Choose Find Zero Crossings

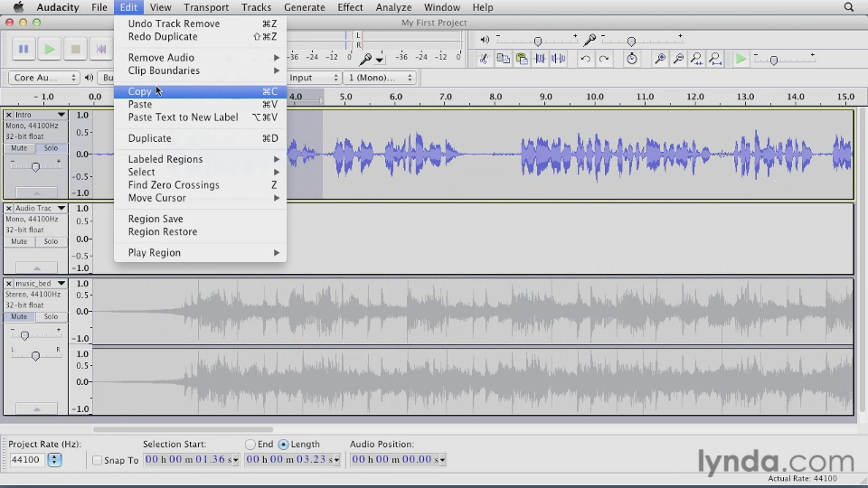coord(200,184)
